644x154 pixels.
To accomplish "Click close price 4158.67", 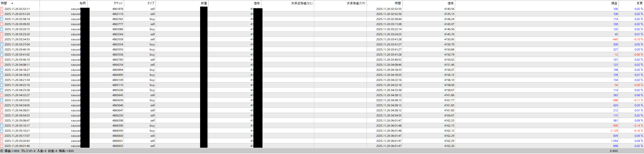I will click(449, 90).
